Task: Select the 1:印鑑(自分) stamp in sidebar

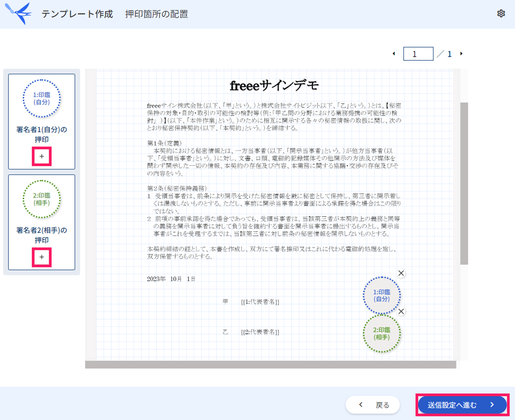Action: [x=42, y=98]
